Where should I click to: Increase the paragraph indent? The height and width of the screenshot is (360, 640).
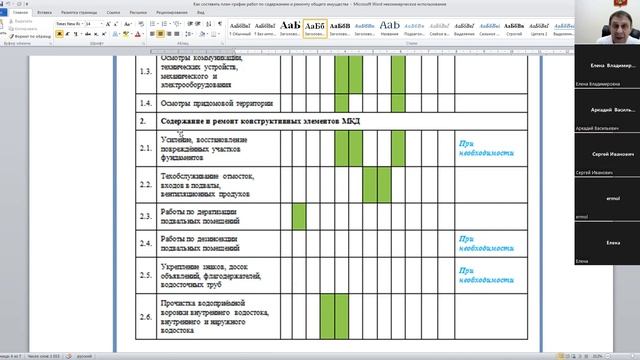(x=198, y=24)
